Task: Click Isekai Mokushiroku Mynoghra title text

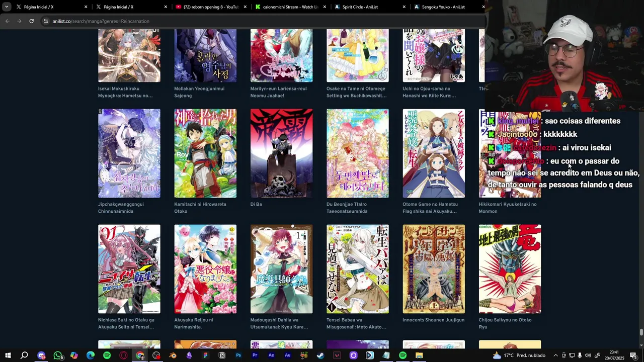Action: tap(125, 92)
